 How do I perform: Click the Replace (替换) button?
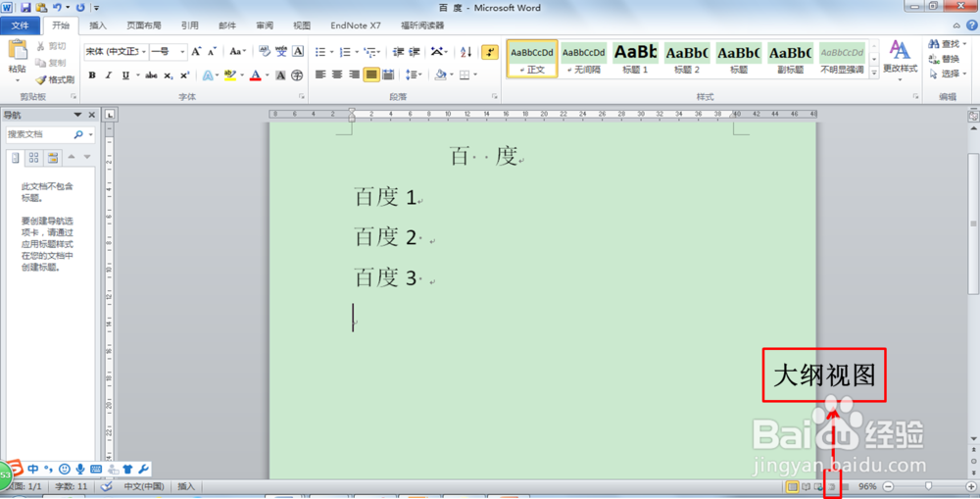pos(945,59)
